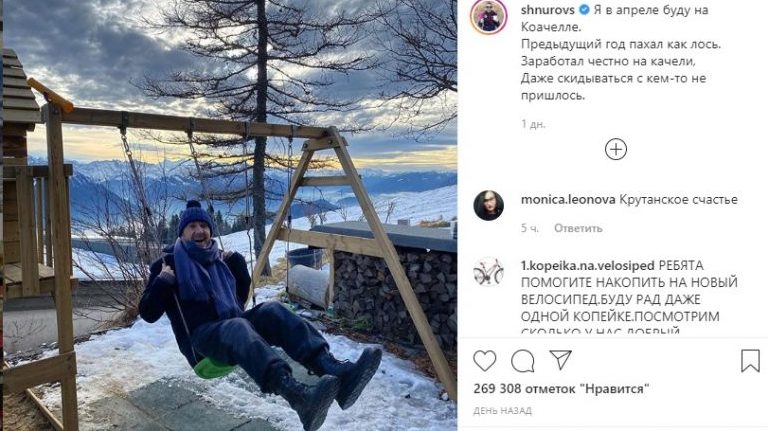View the 269 308 likes list
This screenshot has width=768, height=431.
click(561, 389)
